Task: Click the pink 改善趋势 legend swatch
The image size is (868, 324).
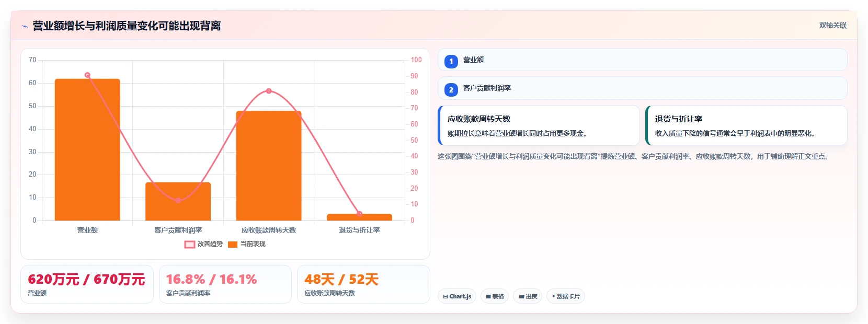Action: pos(190,244)
